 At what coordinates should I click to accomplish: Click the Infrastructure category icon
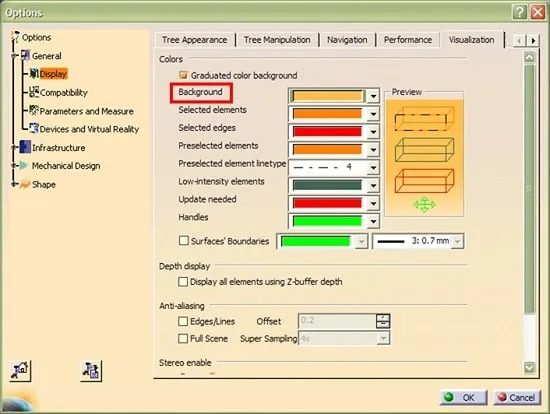[x=25, y=147]
